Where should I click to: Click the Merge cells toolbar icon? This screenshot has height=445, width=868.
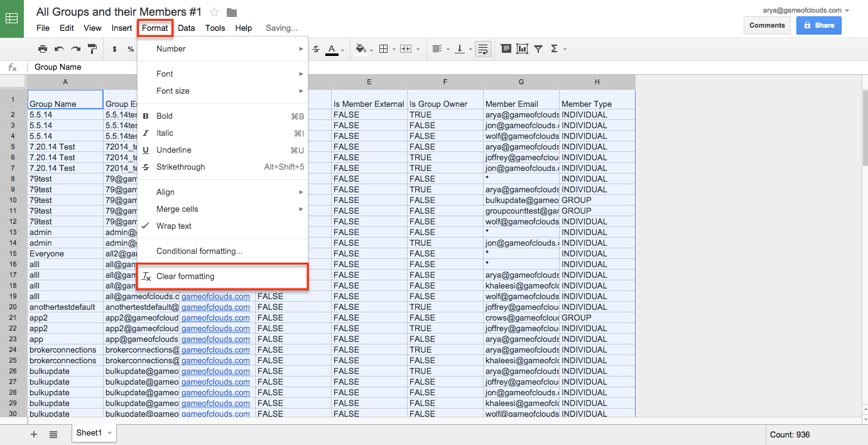tap(406, 49)
